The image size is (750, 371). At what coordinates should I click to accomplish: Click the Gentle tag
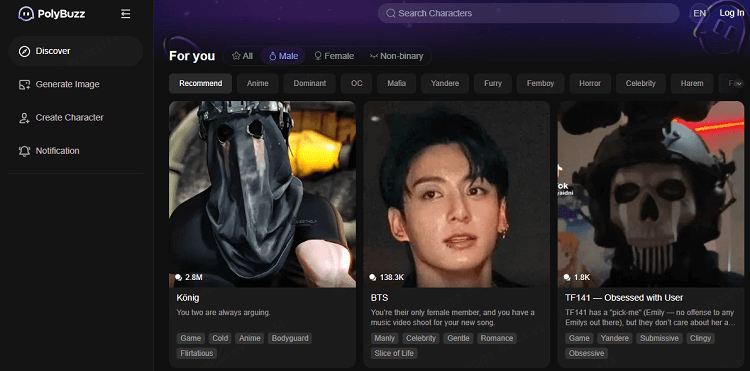[458, 338]
